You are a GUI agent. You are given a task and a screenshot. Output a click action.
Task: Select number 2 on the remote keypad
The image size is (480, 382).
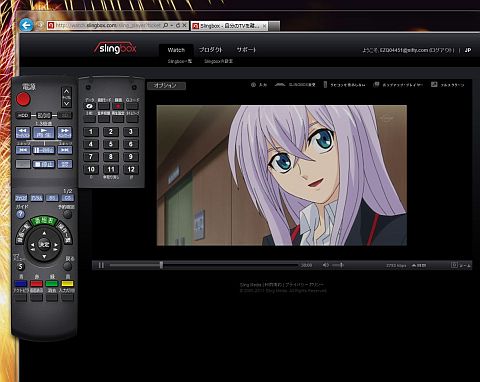point(111,132)
